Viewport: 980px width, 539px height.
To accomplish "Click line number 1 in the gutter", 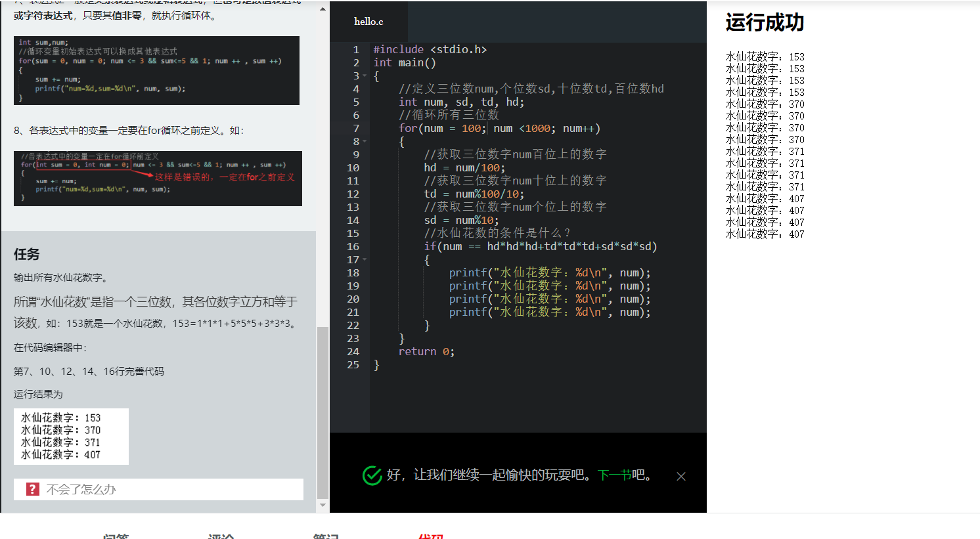I will 356,49.
